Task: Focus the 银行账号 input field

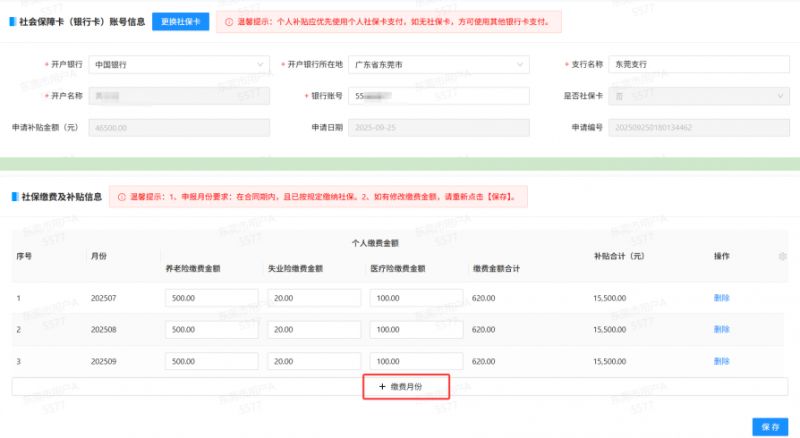Action: pos(438,96)
